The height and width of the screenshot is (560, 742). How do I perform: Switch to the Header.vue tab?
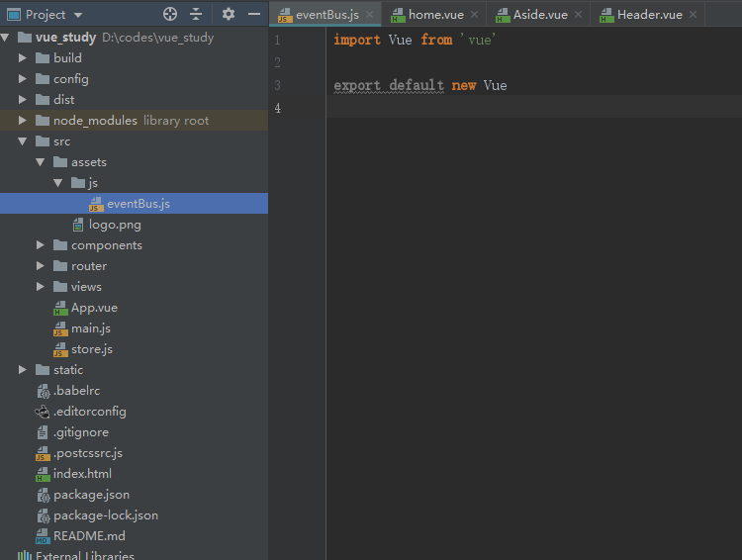coord(650,15)
